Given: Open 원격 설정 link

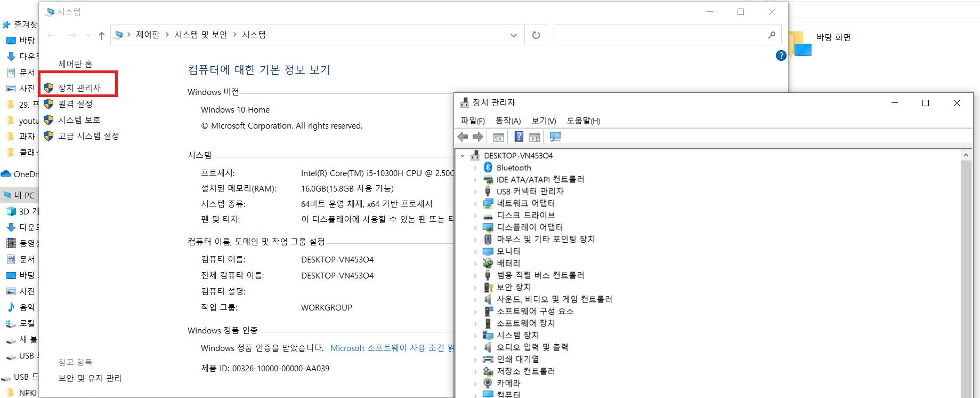Looking at the screenshot, I should coord(75,104).
